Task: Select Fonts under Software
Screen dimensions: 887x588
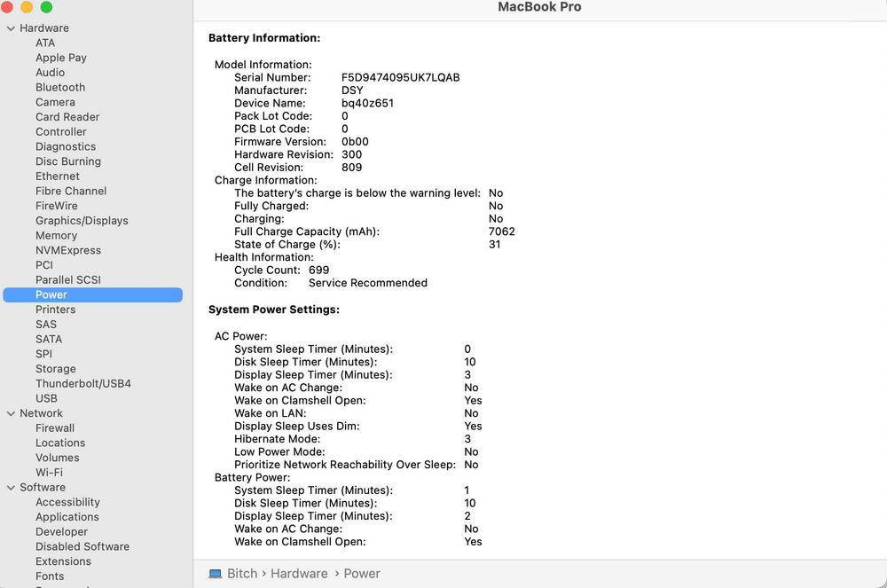Action: tap(50, 576)
